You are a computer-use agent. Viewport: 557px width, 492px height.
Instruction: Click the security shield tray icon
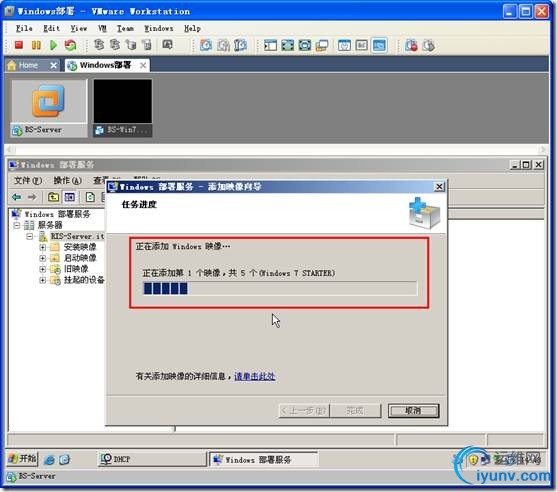click(473, 460)
